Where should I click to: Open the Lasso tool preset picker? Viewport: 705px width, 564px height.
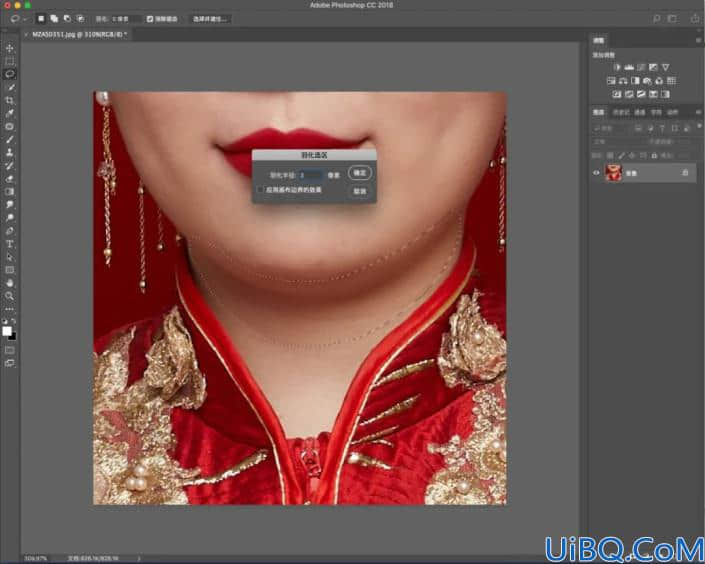click(x=18, y=19)
